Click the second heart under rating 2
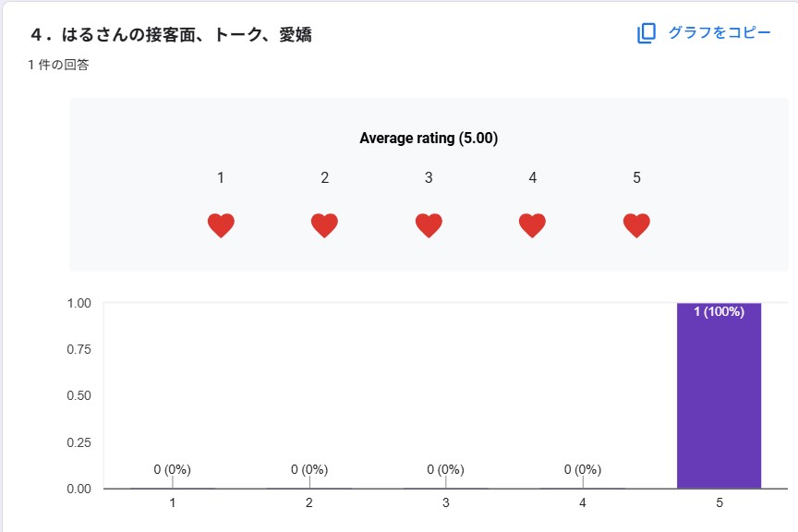798x532 pixels. (x=324, y=225)
